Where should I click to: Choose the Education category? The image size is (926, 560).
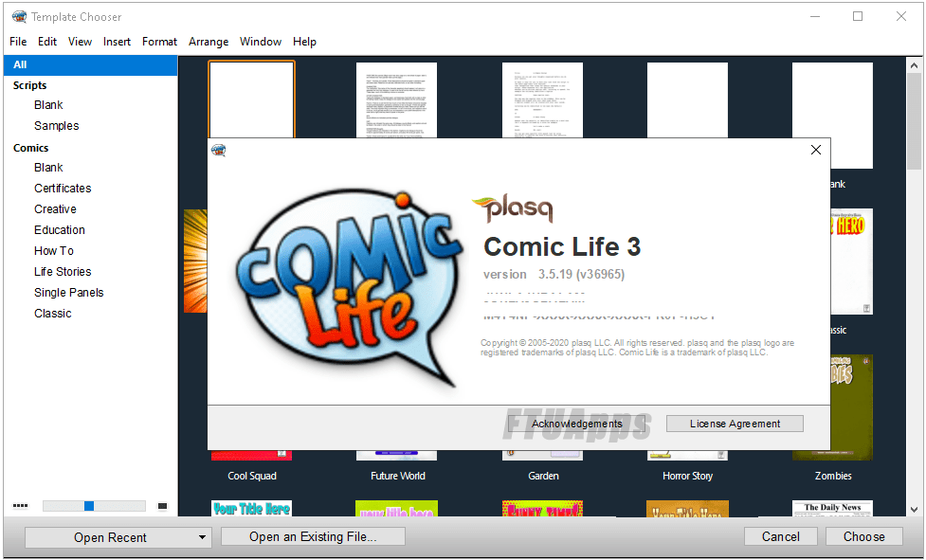click(x=59, y=230)
